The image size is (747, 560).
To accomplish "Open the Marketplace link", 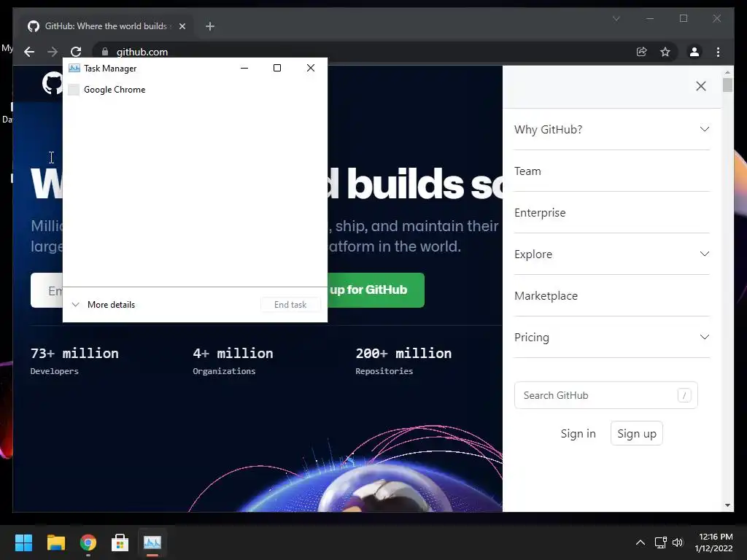I will [612, 296].
